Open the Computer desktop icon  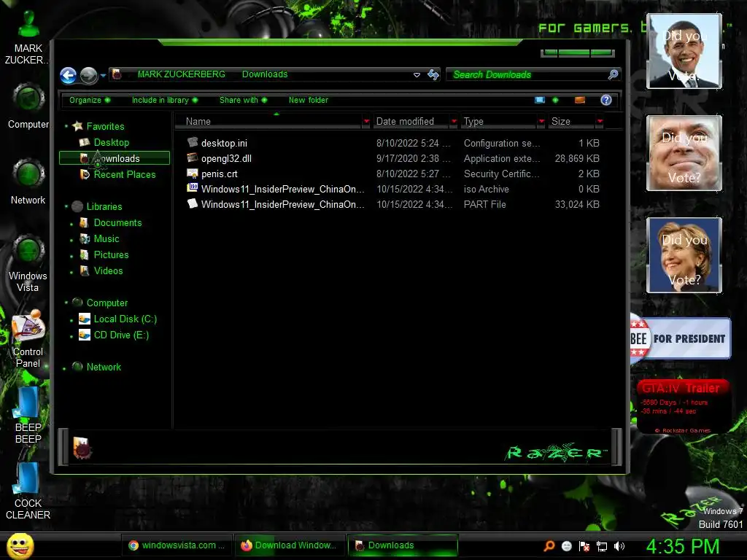[x=28, y=106]
